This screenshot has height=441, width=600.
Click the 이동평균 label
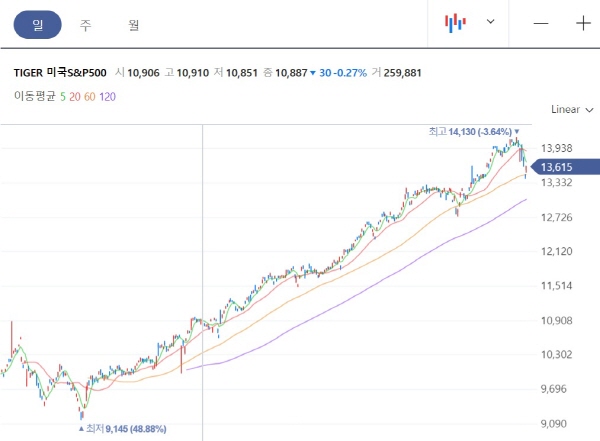pos(35,96)
